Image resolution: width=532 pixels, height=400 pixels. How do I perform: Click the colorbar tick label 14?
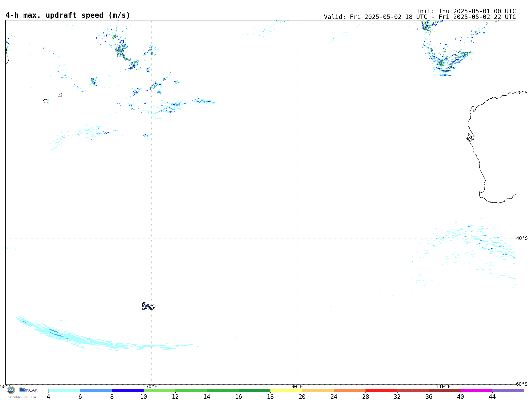tap(207, 397)
